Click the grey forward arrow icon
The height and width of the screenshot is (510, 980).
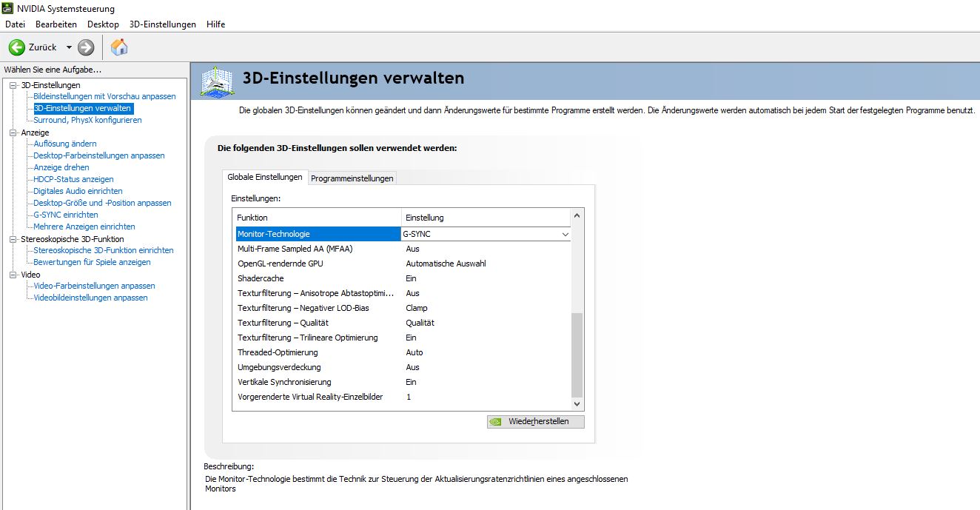(86, 47)
